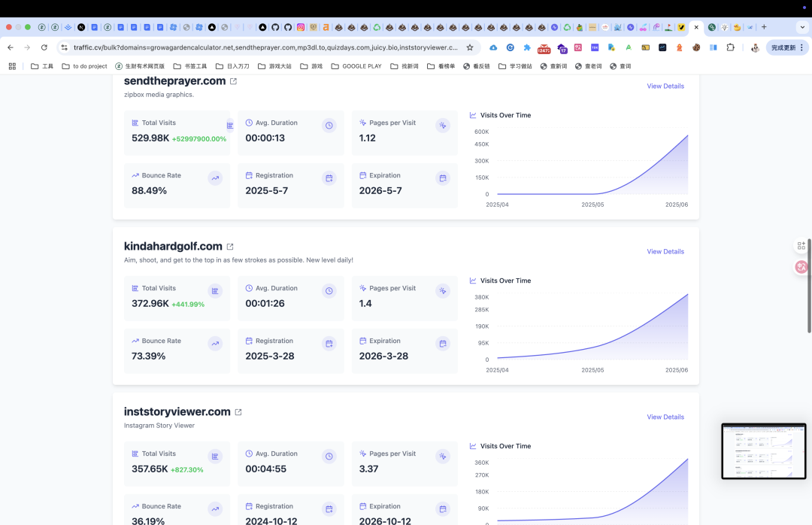Click Pages per Visit icon showing 3.37

point(443,456)
